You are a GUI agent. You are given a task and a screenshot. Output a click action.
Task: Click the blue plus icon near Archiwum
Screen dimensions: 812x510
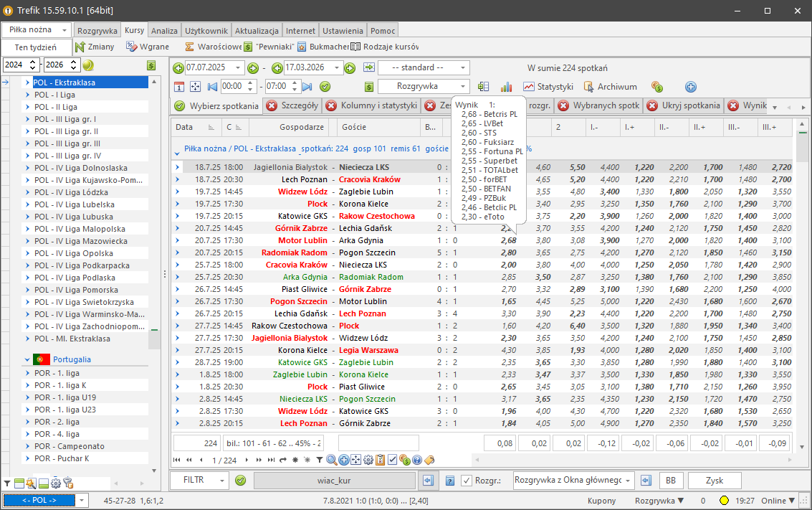click(691, 87)
